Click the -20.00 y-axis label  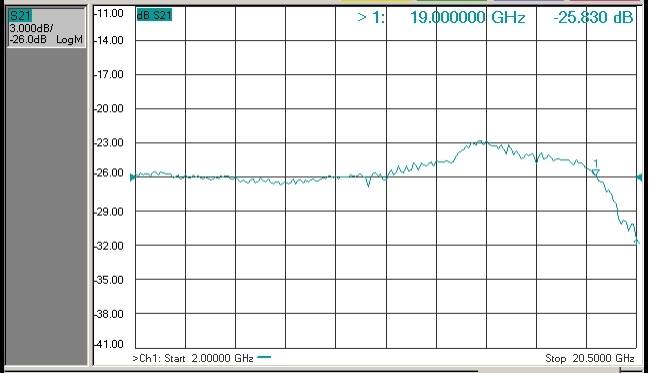[x=109, y=108]
